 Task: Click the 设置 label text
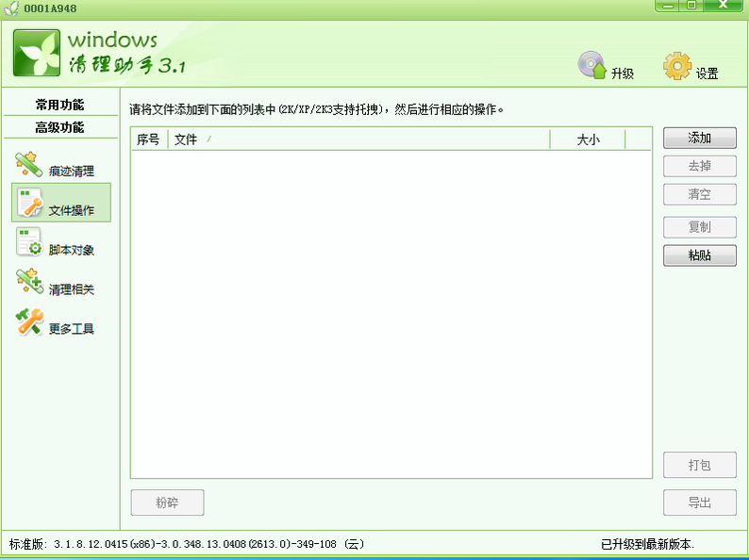[x=707, y=74]
